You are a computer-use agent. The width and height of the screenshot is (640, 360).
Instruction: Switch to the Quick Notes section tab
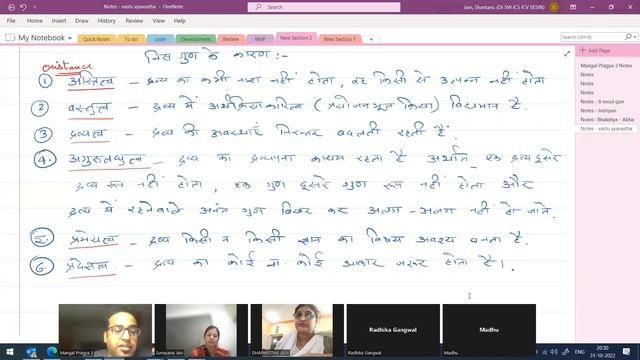[96, 39]
